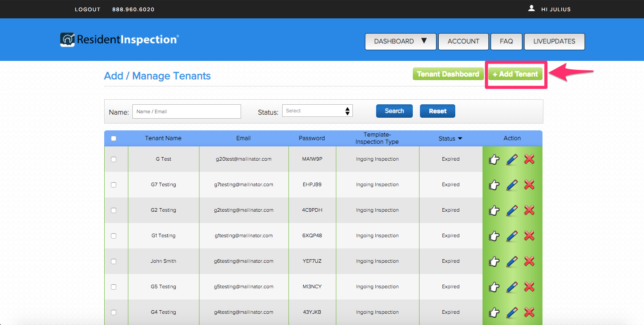Screen dimensions: 644x325
Task: Select password 6XQP48 cell
Action: pyautogui.click(x=312, y=235)
